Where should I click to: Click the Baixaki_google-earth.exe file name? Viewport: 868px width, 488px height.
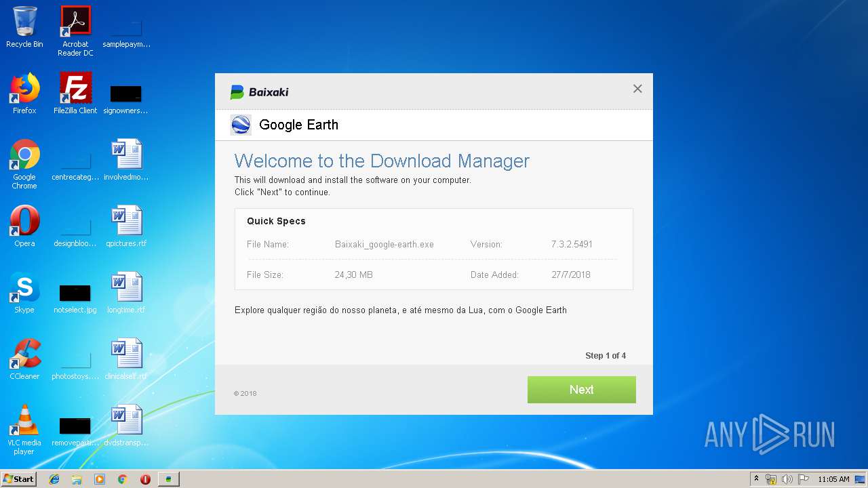pos(384,245)
